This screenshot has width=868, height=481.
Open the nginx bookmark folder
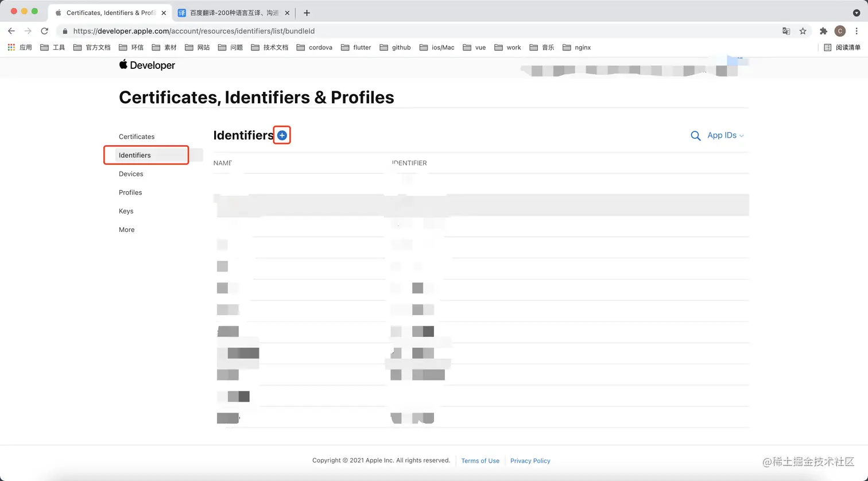tap(576, 48)
